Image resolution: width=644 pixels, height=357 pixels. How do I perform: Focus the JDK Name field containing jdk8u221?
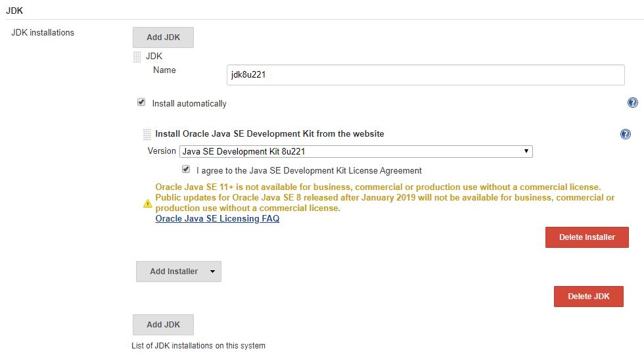click(426, 75)
